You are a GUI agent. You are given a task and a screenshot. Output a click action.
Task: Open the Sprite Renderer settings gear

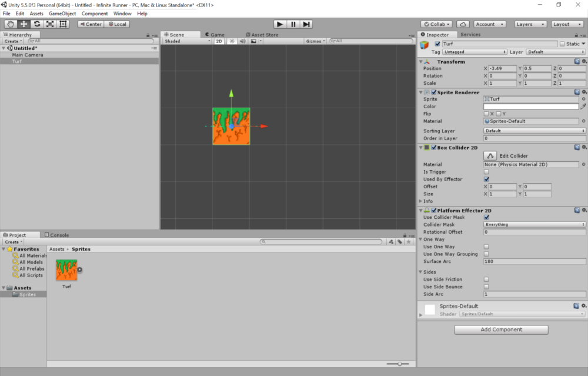(584, 92)
